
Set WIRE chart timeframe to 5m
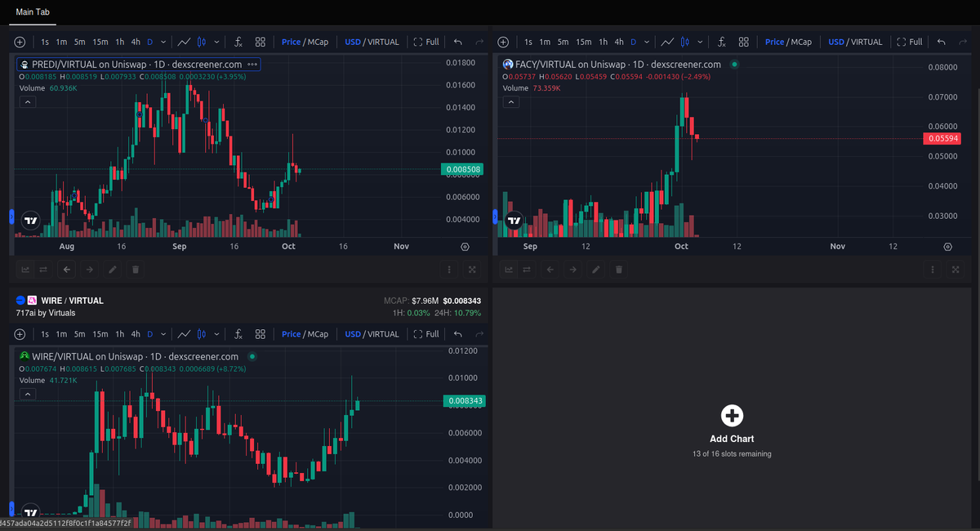click(79, 334)
